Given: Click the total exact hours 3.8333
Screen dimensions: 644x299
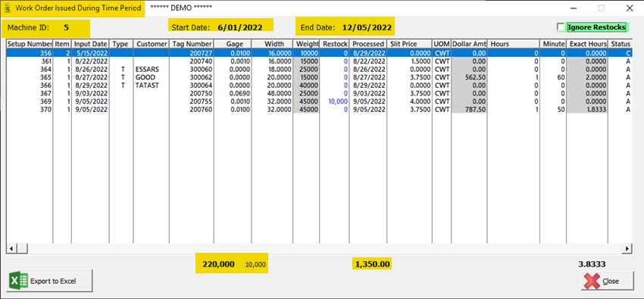Looking at the screenshot, I should coord(592,264).
